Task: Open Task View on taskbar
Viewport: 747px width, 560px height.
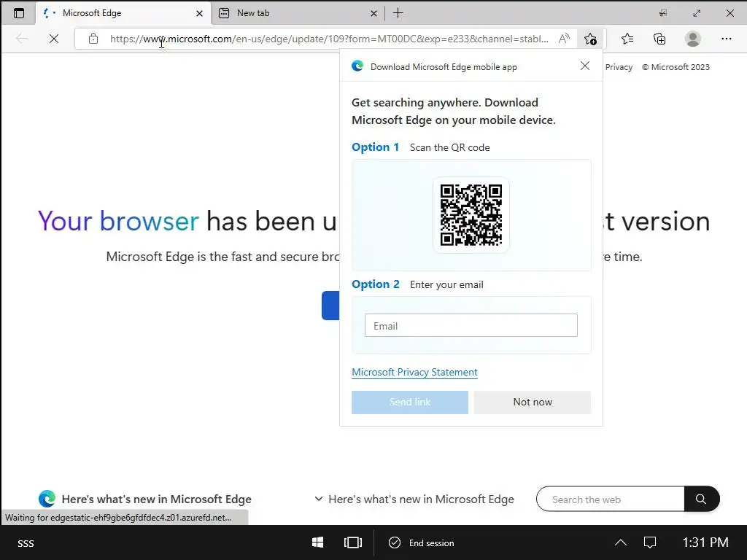Action: pyautogui.click(x=353, y=542)
